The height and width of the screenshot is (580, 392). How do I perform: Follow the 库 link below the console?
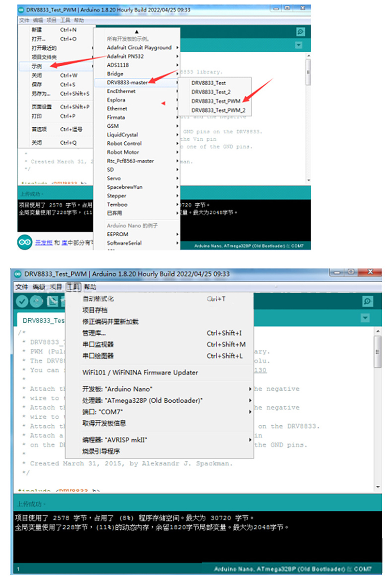tap(64, 242)
